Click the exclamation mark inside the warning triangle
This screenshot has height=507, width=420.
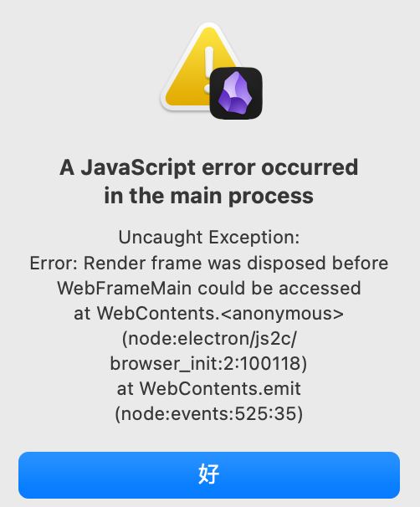point(209,70)
